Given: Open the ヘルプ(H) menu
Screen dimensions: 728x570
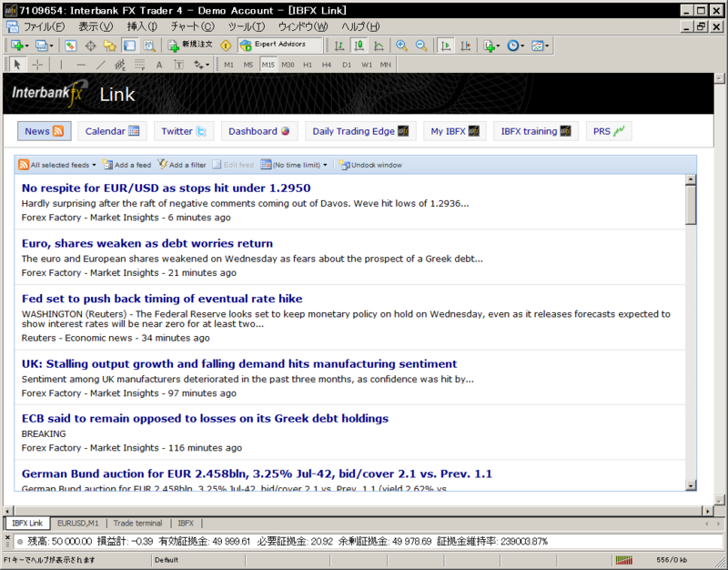Looking at the screenshot, I should tap(360, 26).
